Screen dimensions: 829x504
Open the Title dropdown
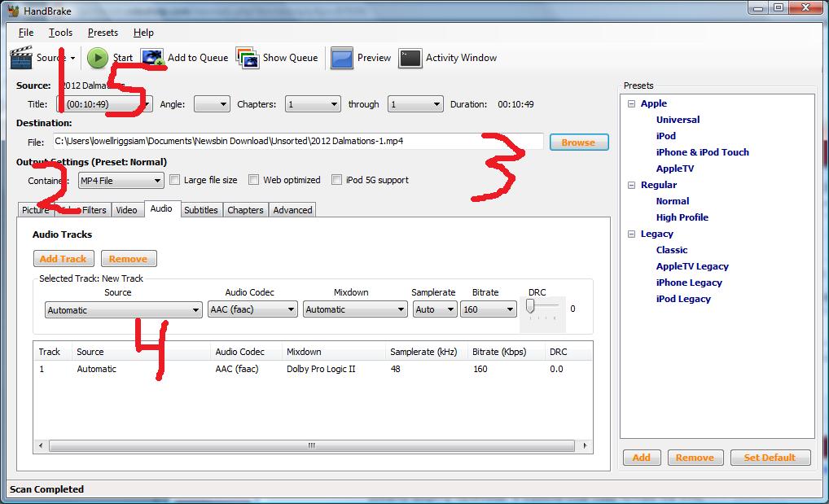pos(105,104)
